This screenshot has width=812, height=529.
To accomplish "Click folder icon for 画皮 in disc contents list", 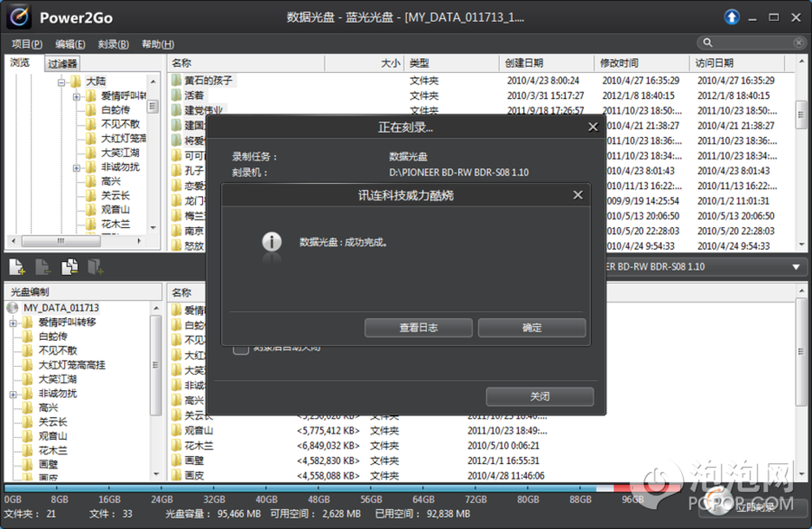I will (176, 475).
